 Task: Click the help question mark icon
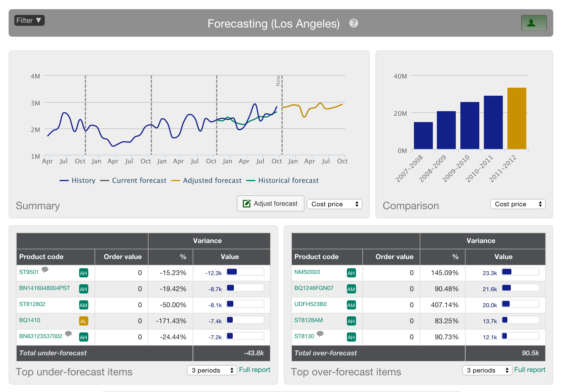click(x=353, y=23)
